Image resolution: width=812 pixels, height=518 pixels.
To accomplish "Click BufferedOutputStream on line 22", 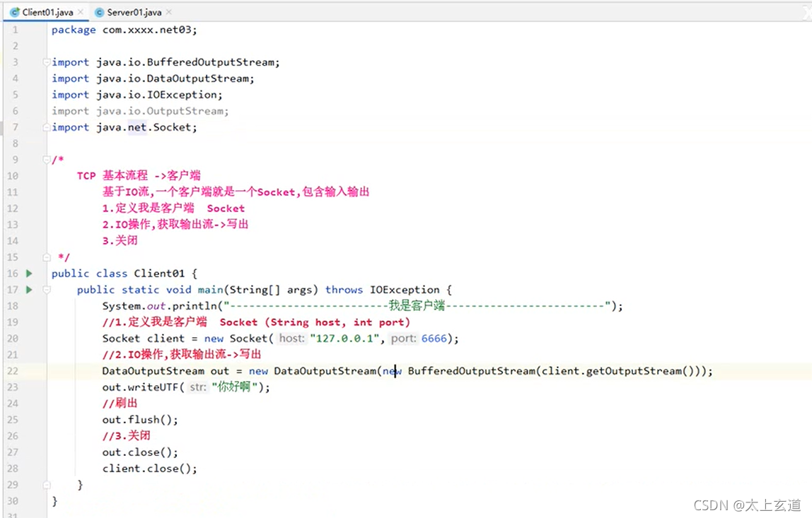I will click(x=472, y=371).
